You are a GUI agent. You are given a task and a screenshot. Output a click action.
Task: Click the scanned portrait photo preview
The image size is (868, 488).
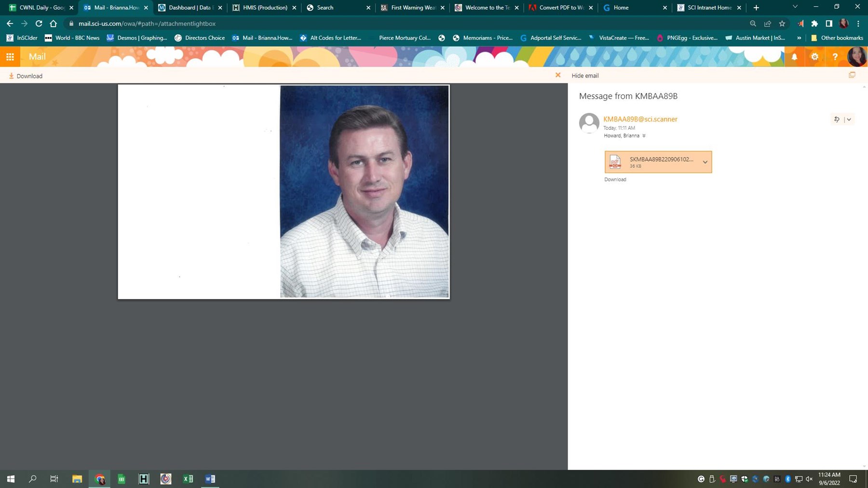364,191
